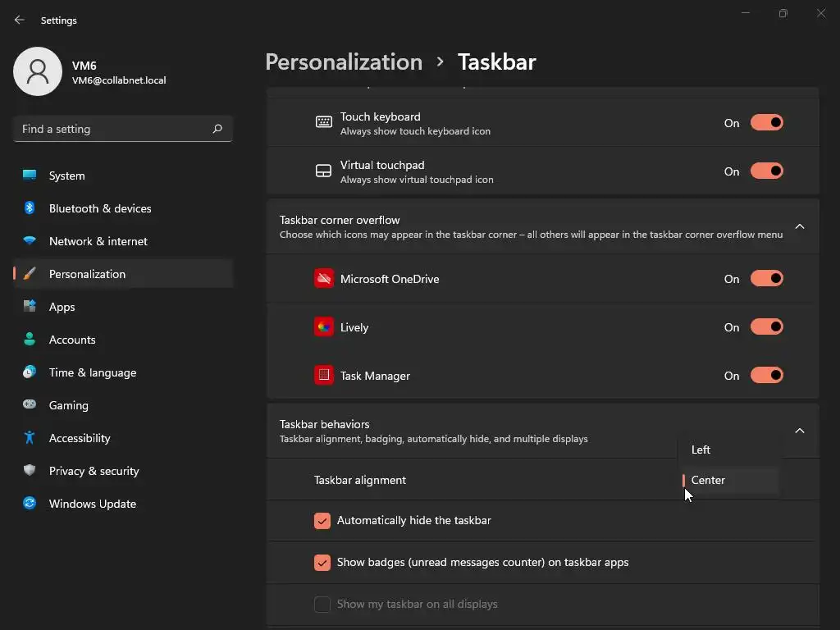
Task: Disable the Virtual touchpad toggle
Action: pyautogui.click(x=766, y=171)
